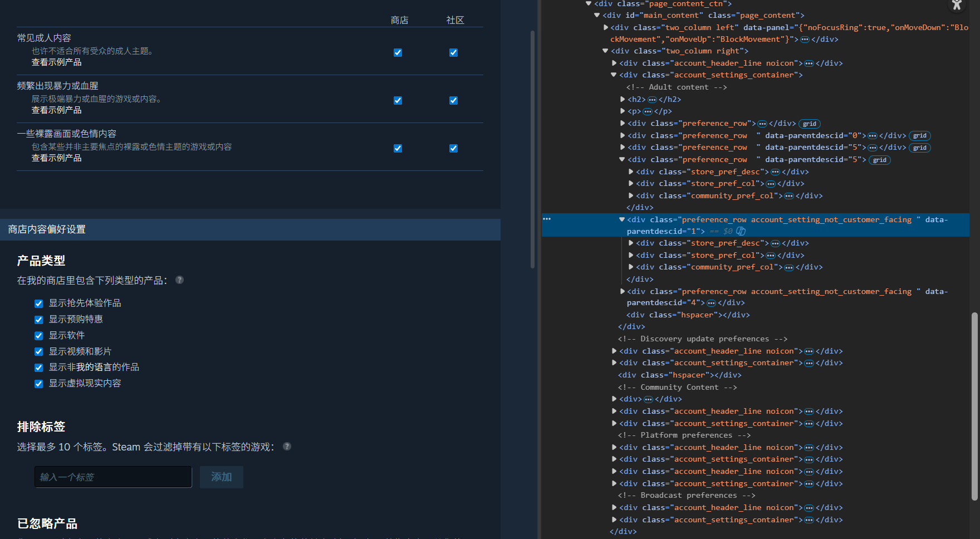The image size is (980, 539).
Task: Uncheck community checkbox for 频繁出现暴力或血腥
Action: click(x=453, y=100)
